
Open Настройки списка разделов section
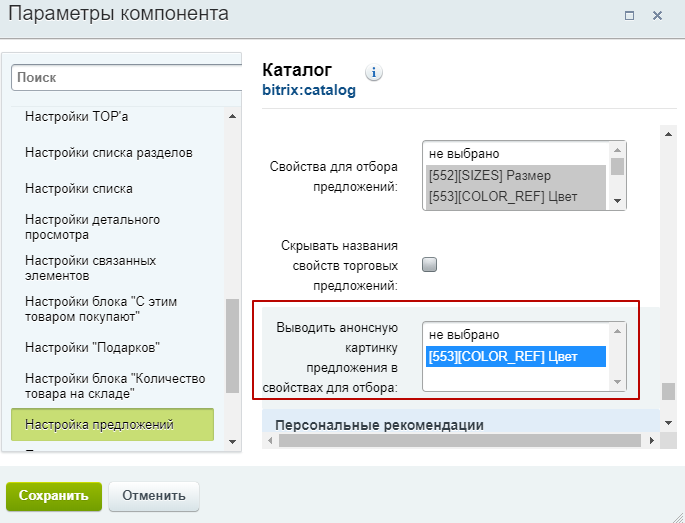(x=109, y=153)
